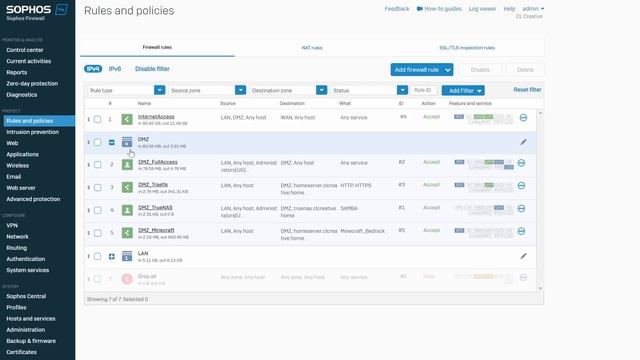Click the rules list scrollbar down arrow
The width and height of the screenshot is (640, 360).
click(x=540, y=288)
